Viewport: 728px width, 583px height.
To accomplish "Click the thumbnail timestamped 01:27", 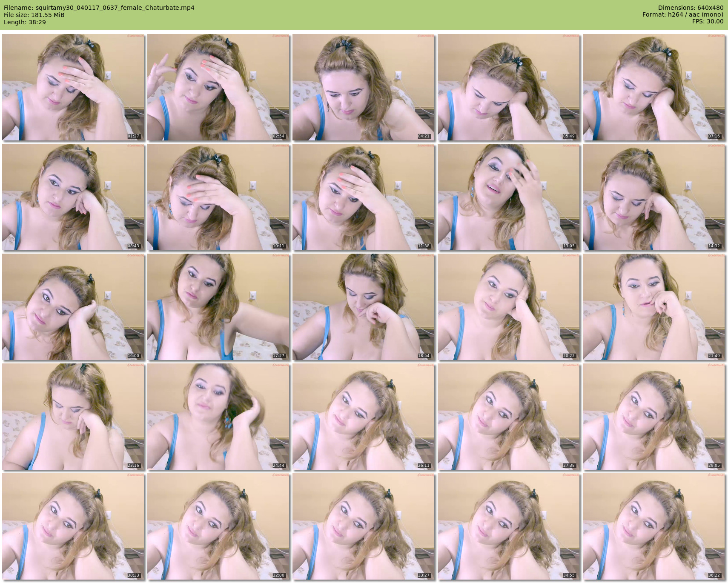I will 73,87.
